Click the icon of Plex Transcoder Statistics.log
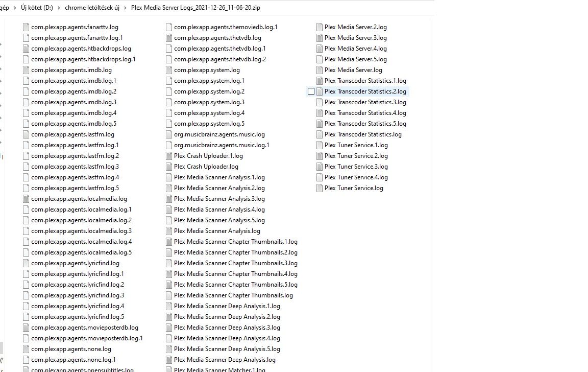The height and width of the screenshot is (372, 588). coord(320,134)
